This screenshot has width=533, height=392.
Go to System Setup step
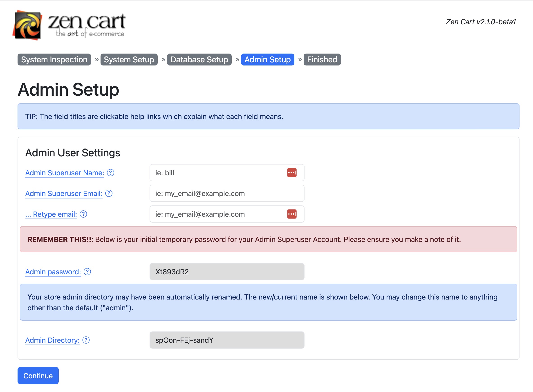[x=129, y=60]
